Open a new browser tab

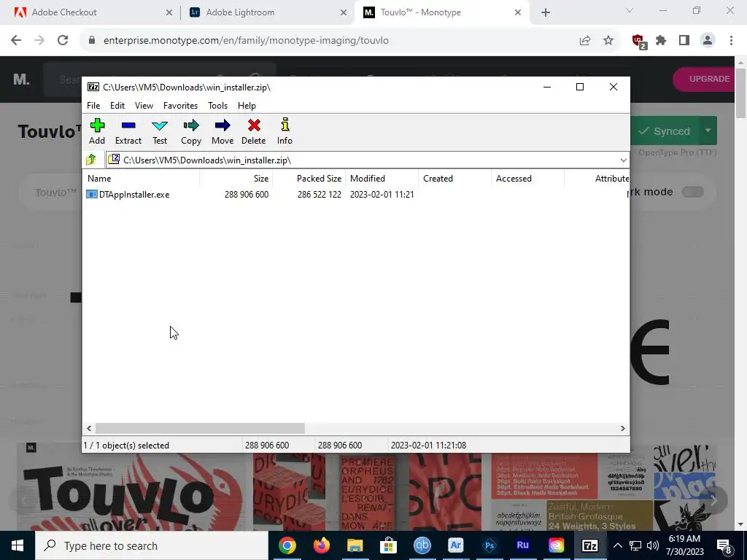point(546,12)
